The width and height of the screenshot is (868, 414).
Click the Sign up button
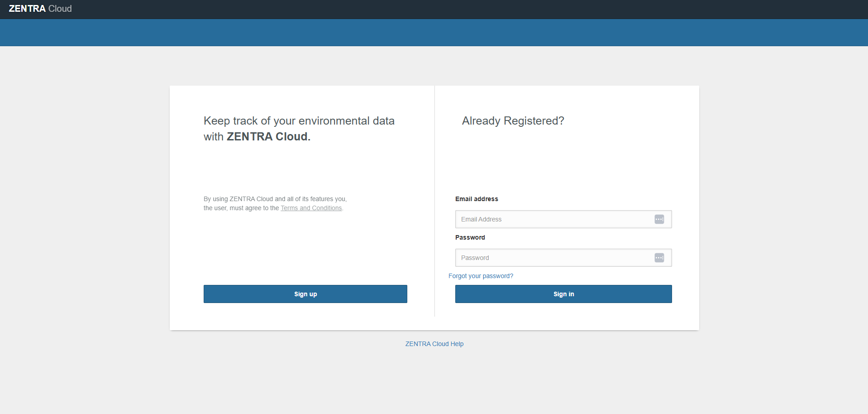point(305,294)
